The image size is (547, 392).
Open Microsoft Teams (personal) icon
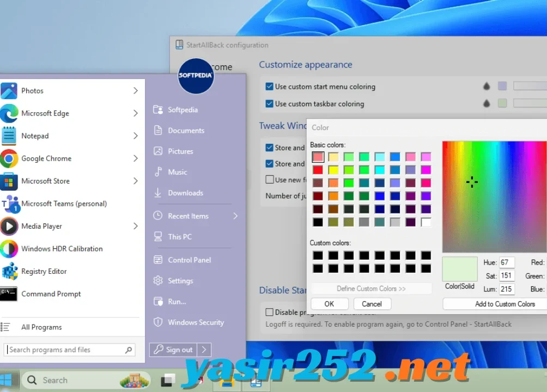10,204
